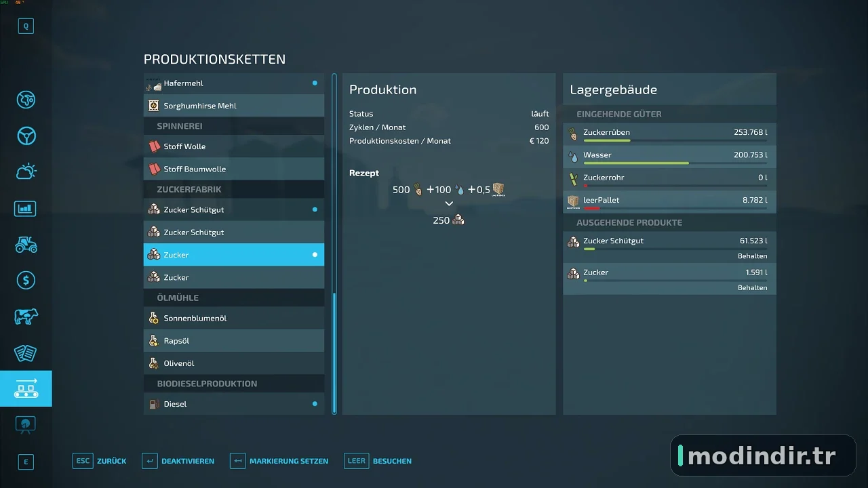Click the pallet icon in Rezept

[498, 189]
